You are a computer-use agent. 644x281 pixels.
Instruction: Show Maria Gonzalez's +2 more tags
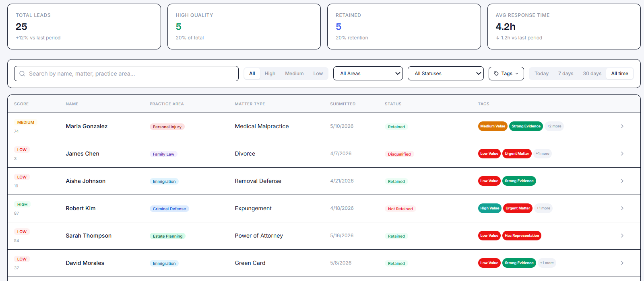point(554,126)
